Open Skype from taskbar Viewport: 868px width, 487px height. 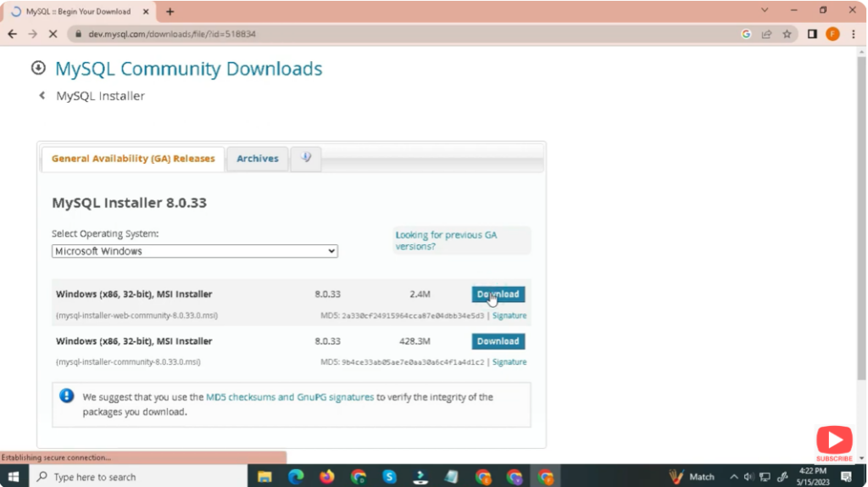(389, 477)
